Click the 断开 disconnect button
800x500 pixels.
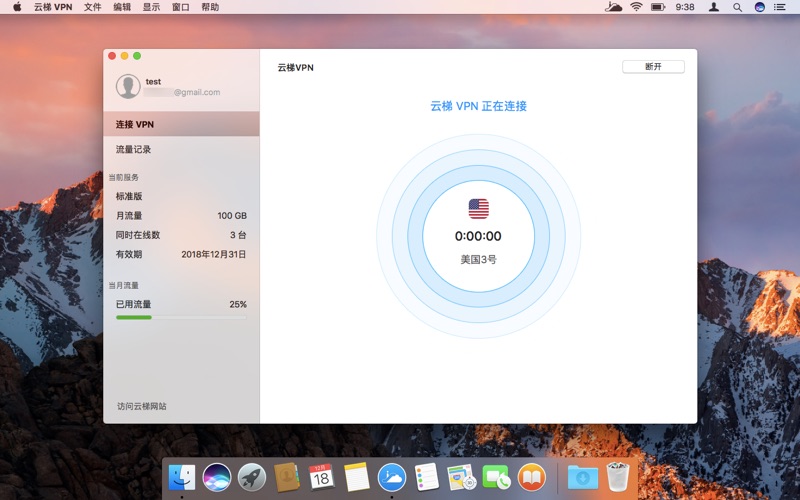653,67
